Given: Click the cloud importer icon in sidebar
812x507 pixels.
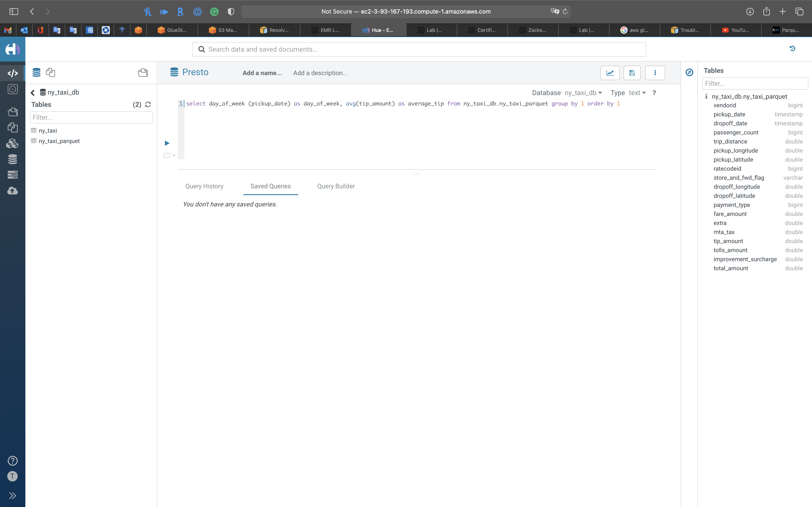Looking at the screenshot, I should pos(12,191).
